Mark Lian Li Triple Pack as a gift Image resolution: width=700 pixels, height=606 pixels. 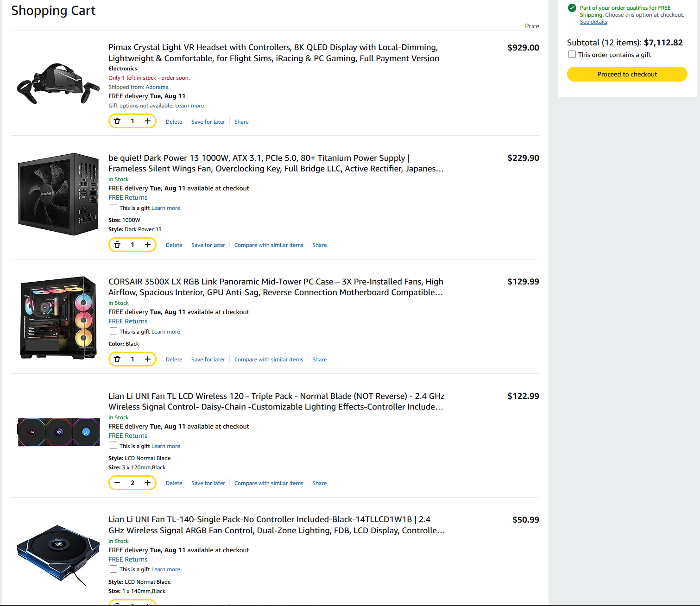pyautogui.click(x=114, y=446)
